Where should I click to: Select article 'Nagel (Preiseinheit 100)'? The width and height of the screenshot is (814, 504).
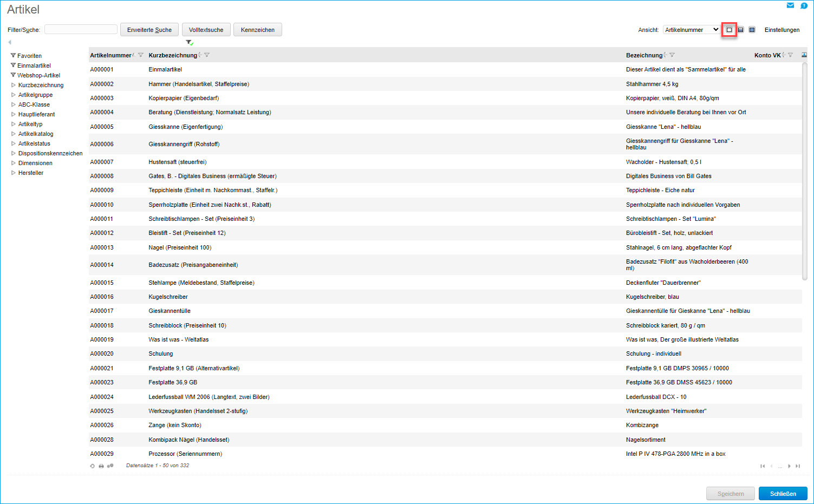point(180,247)
